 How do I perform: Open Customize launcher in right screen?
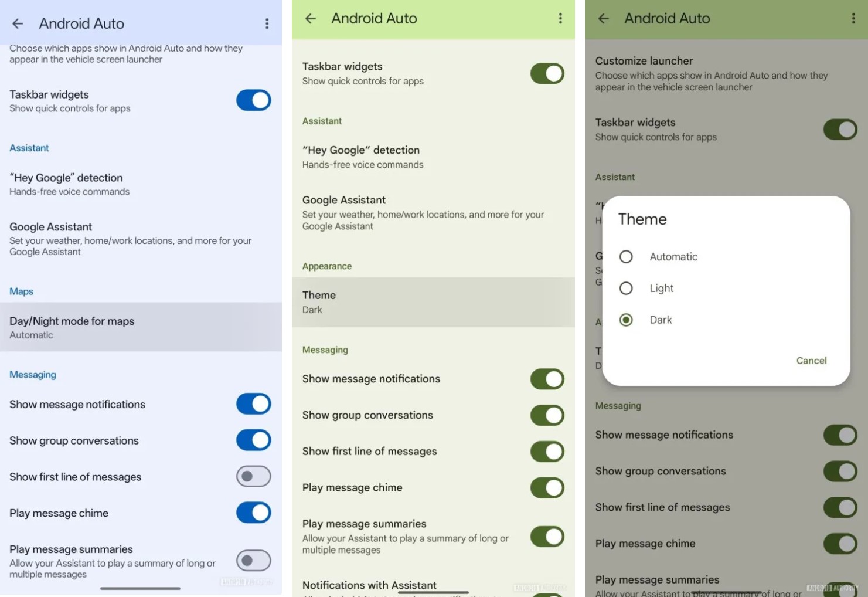(x=726, y=73)
